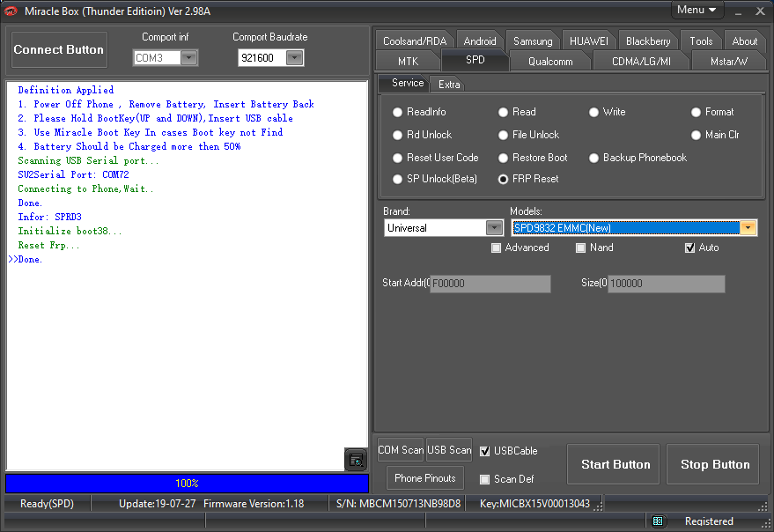
Task: Click the Update:19-07-27 status text
Action: coord(157,504)
